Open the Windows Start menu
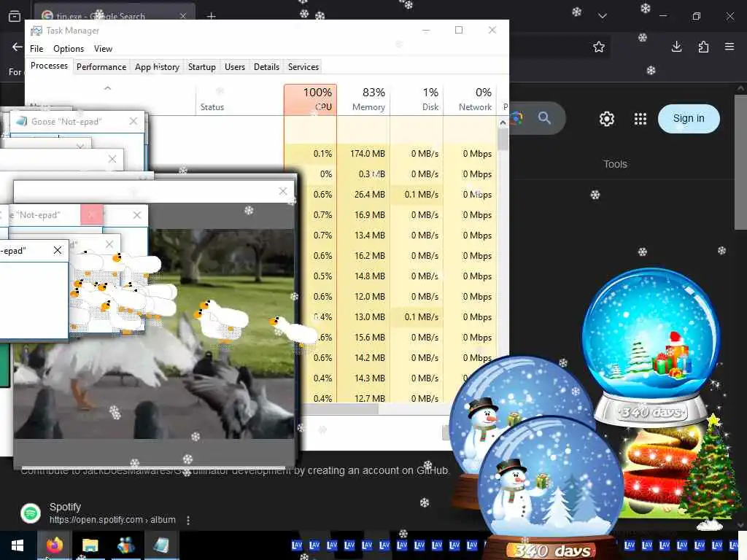Screen dimensions: 747x560 18,545
